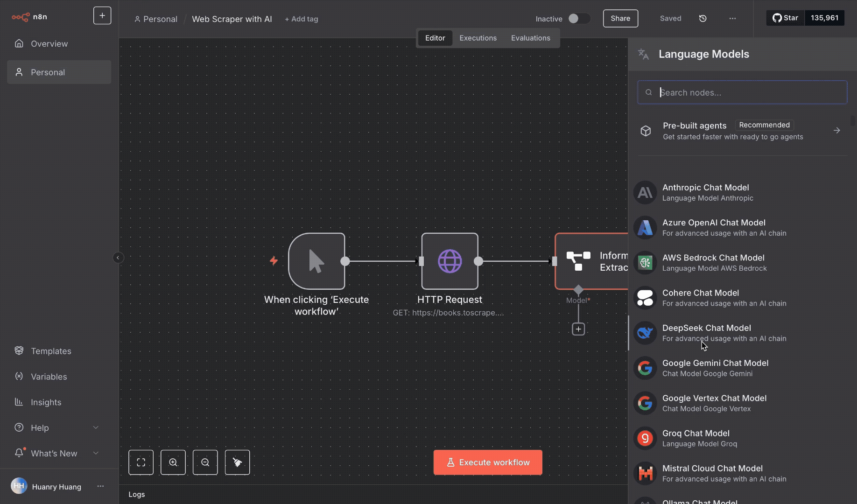Click Execute workflow button
The image size is (857, 504).
[488, 462]
